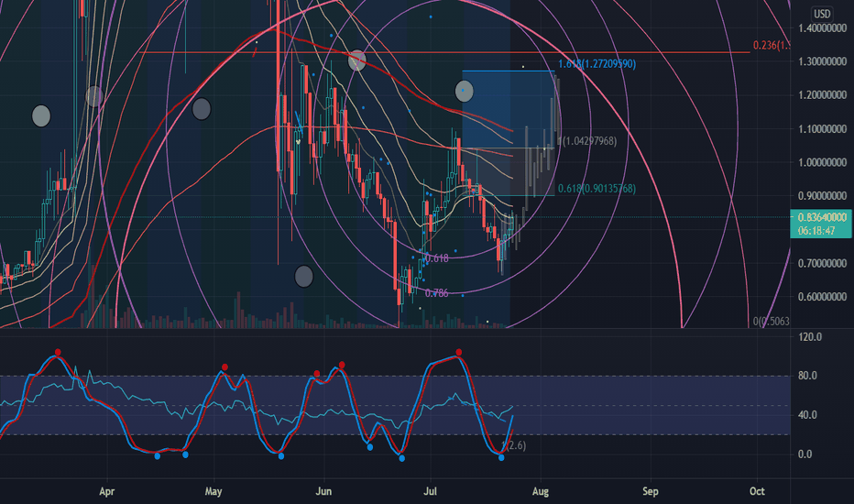Click the purple 0.786 circle label
The image size is (854, 504).
pyautogui.click(x=437, y=293)
